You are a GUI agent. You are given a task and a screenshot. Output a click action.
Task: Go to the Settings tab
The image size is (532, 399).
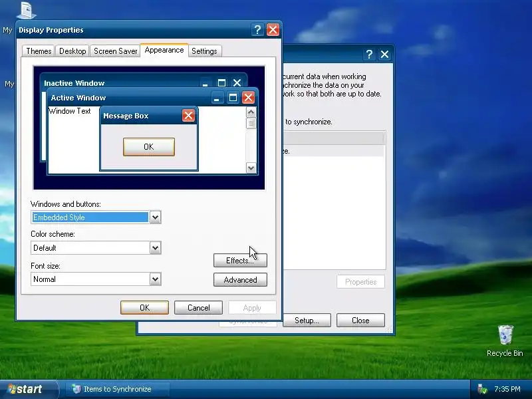204,51
